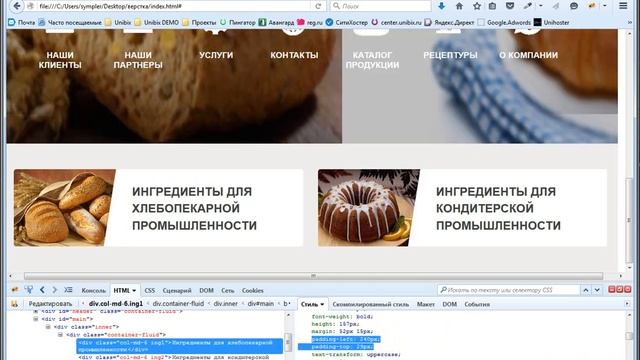Go forward in Firebug panel history
640x360 pixels.
(54, 290)
